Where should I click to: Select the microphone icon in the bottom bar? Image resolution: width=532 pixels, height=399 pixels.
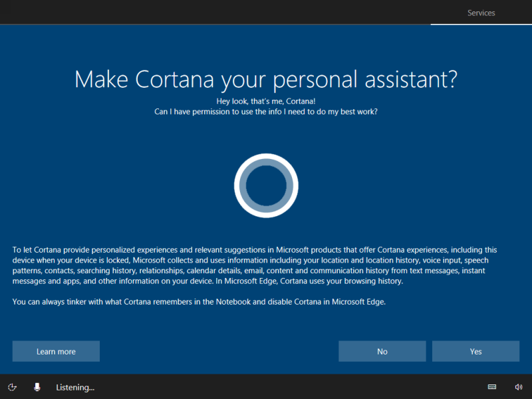(x=37, y=386)
